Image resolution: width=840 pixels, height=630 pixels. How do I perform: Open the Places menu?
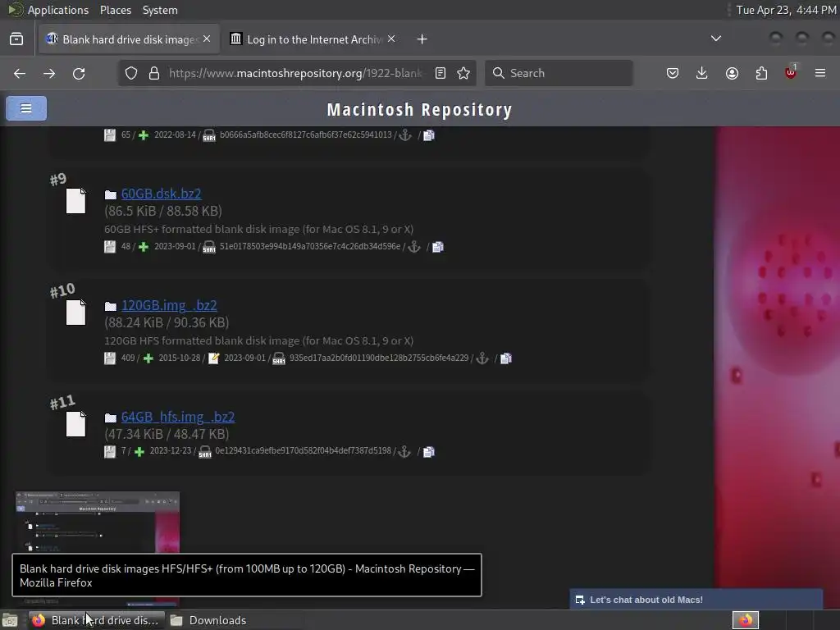point(115,10)
